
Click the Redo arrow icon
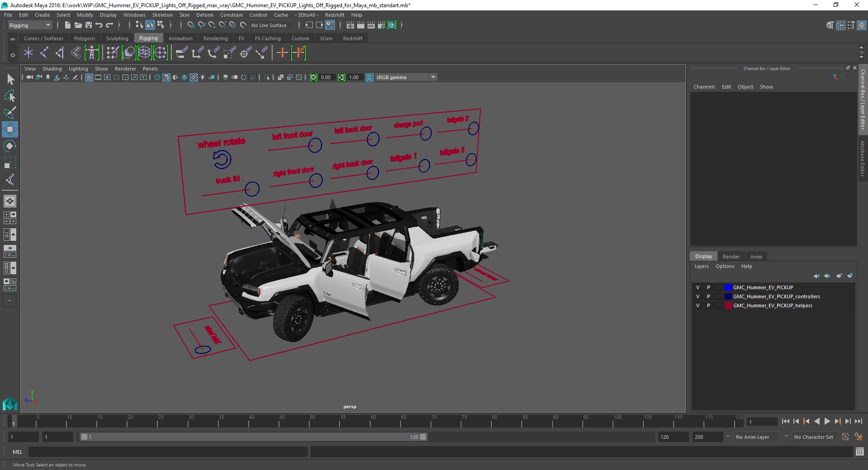click(x=109, y=25)
